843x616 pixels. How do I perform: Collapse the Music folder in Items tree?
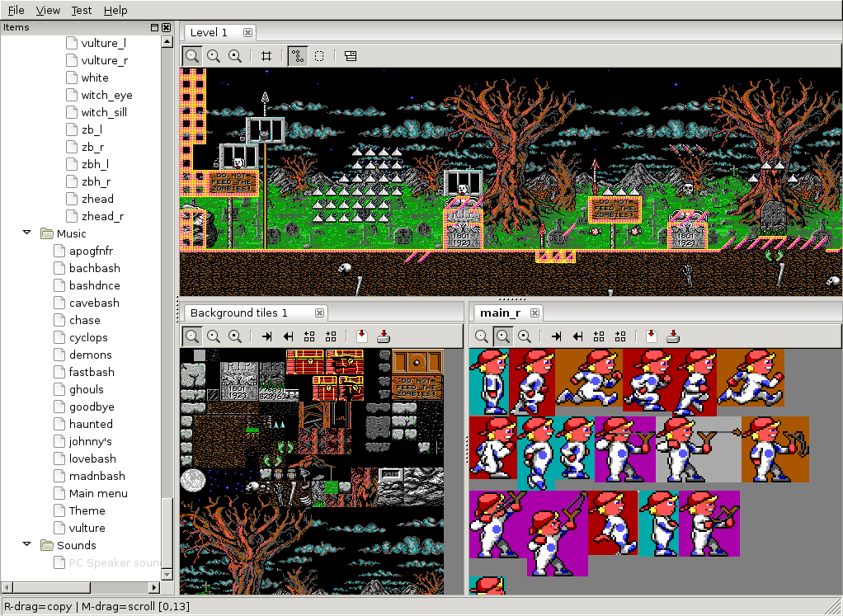pyautogui.click(x=27, y=233)
